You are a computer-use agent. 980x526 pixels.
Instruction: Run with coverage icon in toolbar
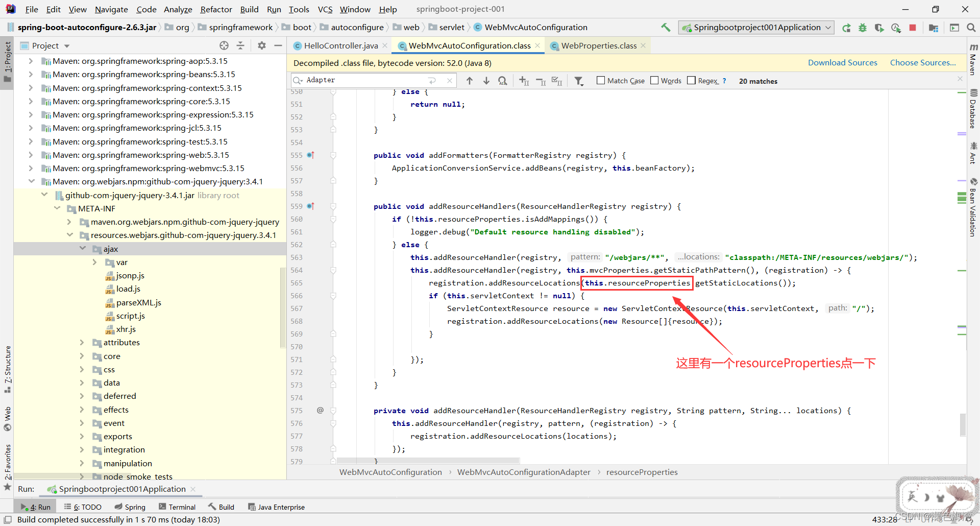tap(879, 28)
